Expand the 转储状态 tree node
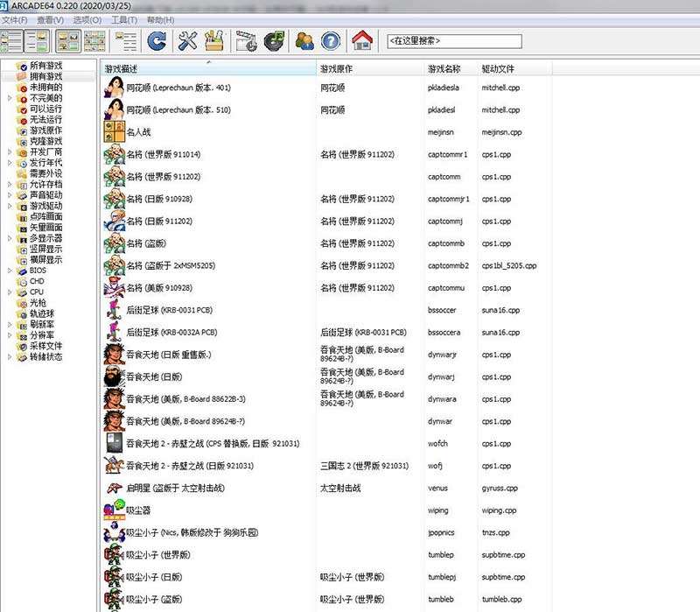 [x=10, y=356]
